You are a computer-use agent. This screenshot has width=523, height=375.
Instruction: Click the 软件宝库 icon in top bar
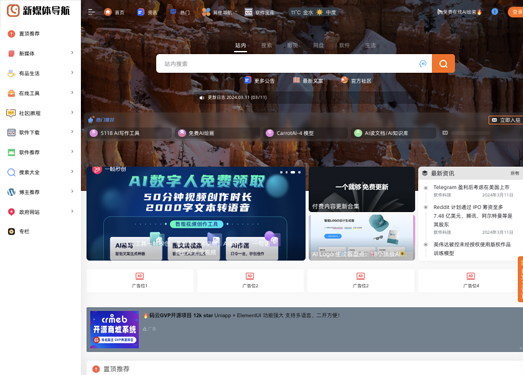tap(248, 12)
